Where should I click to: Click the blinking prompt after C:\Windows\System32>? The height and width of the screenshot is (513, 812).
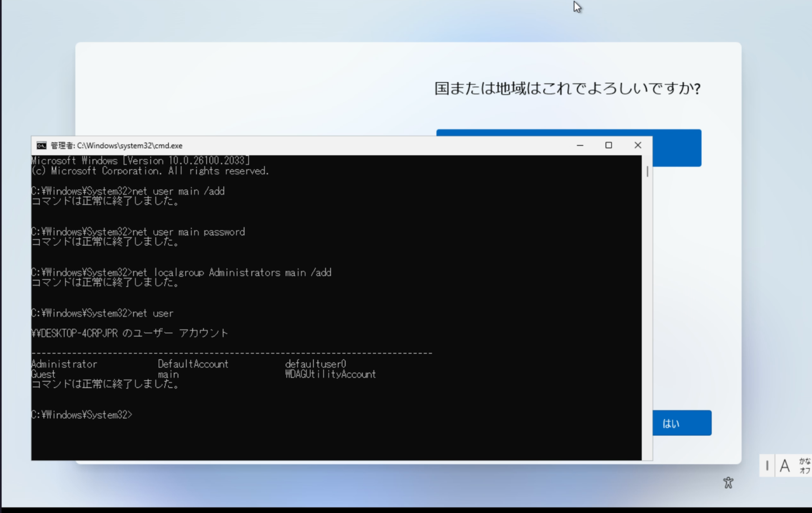pyautogui.click(x=138, y=415)
